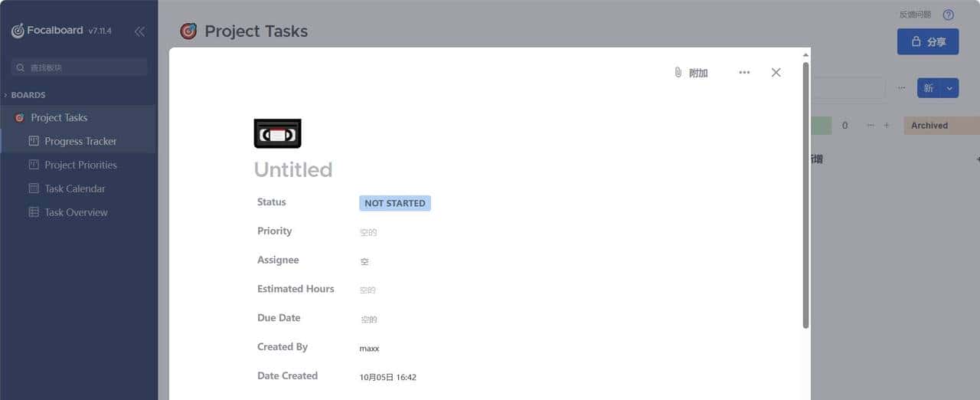Screen dimensions: 980x400
Task: Click the Project Tasks board title icon
Action: pos(188,31)
